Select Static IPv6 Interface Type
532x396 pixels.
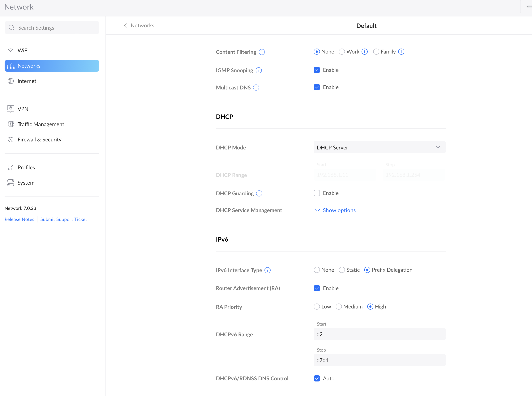tap(342, 270)
